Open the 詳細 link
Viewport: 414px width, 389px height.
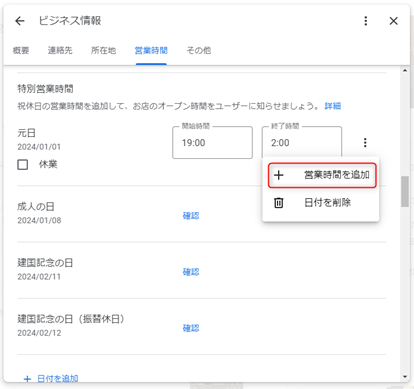click(333, 106)
